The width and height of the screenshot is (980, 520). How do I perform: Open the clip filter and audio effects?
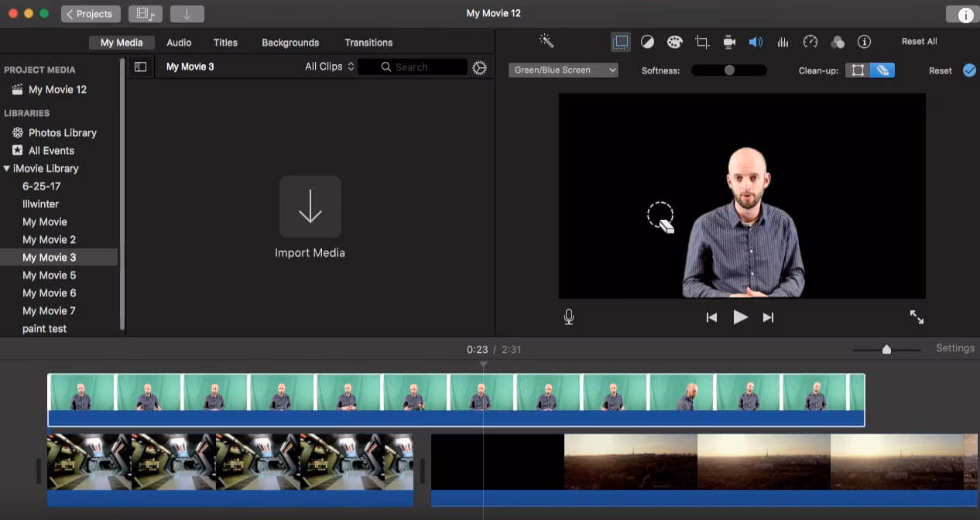(x=838, y=42)
